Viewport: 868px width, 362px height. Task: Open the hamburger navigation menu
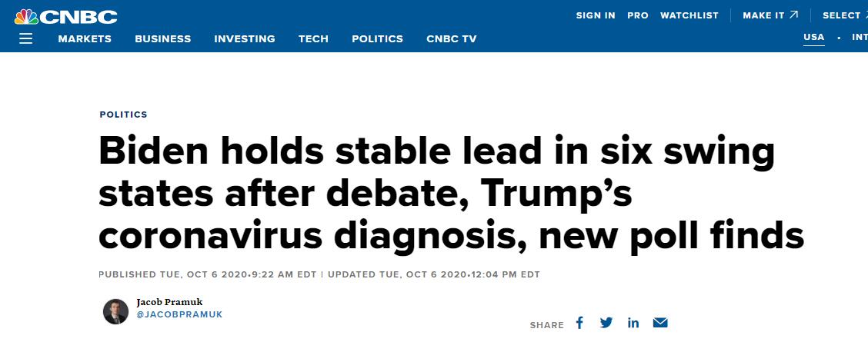(26, 38)
